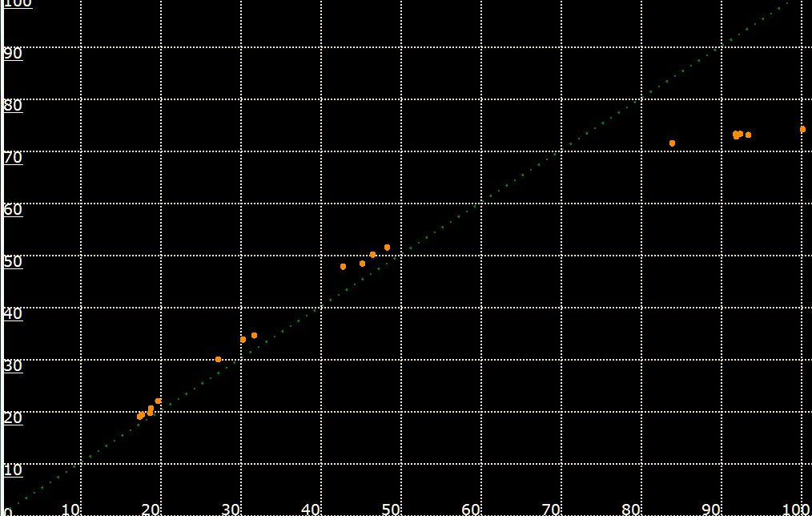Select the y-axis label 50
The image size is (812, 516).
click(13, 261)
